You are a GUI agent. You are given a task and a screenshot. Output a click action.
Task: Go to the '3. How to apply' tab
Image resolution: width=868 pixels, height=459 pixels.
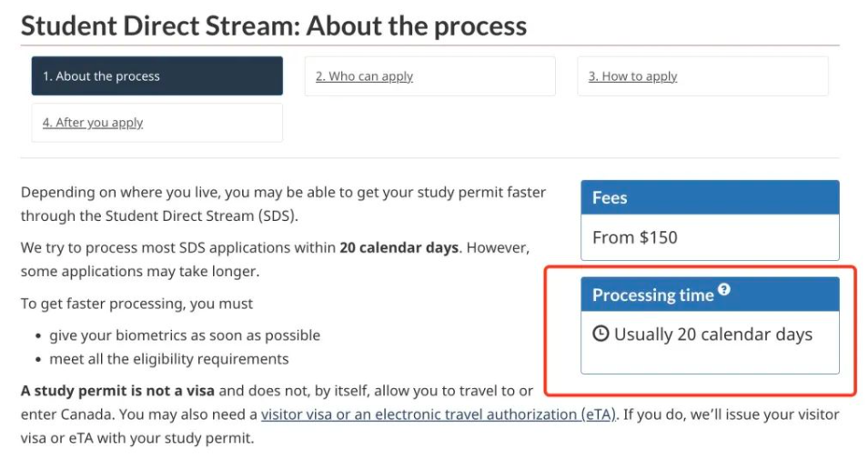point(632,76)
